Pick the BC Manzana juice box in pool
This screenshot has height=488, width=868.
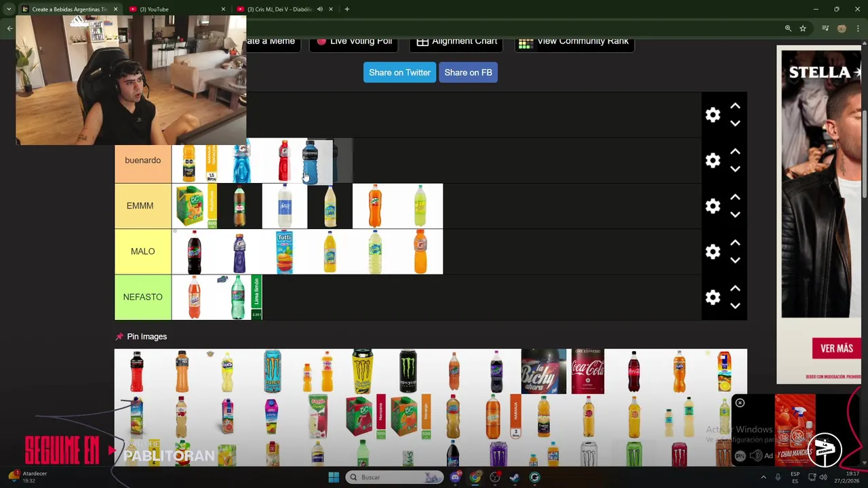click(365, 417)
